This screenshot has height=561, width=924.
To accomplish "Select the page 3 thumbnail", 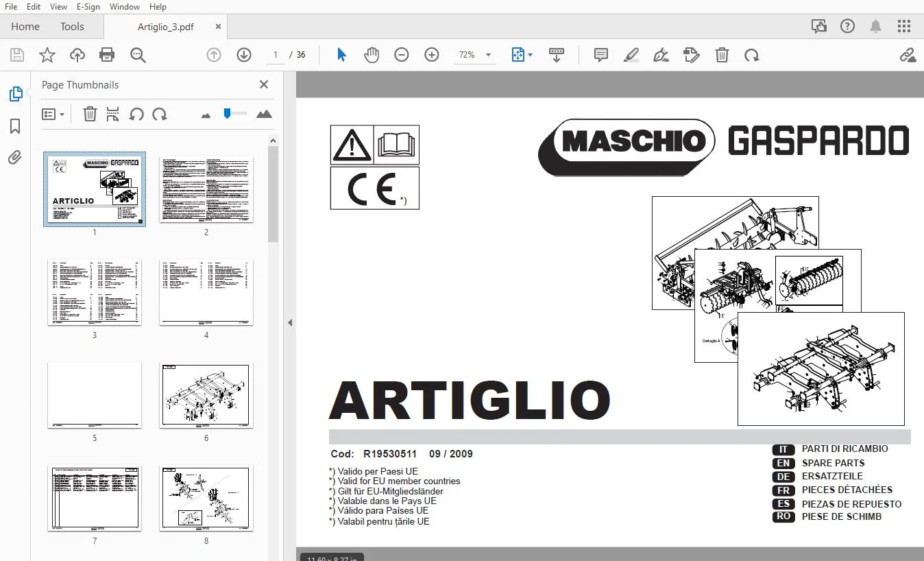I will click(95, 291).
